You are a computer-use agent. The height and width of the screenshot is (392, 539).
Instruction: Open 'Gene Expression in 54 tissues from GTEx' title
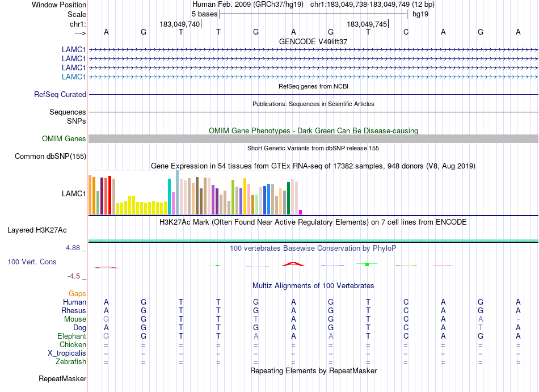(313, 166)
